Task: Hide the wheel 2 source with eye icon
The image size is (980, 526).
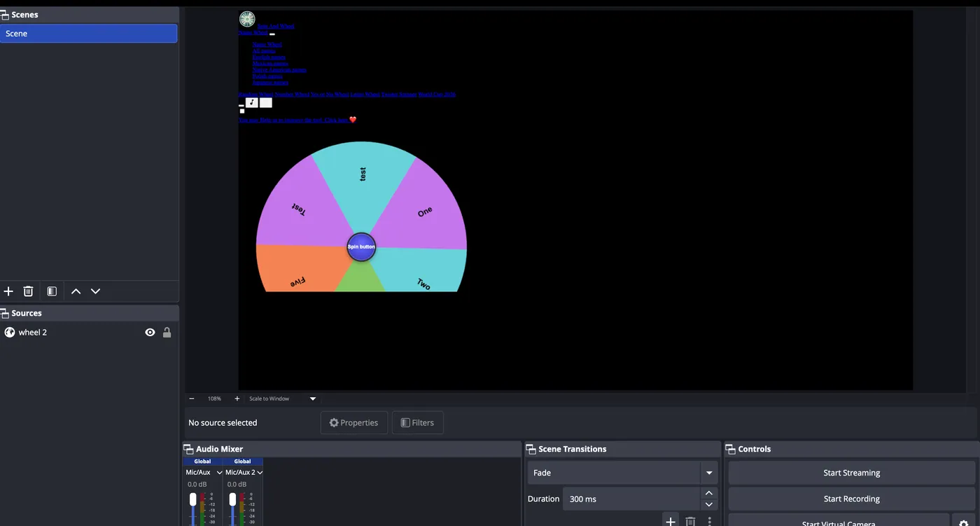Action: (x=150, y=333)
